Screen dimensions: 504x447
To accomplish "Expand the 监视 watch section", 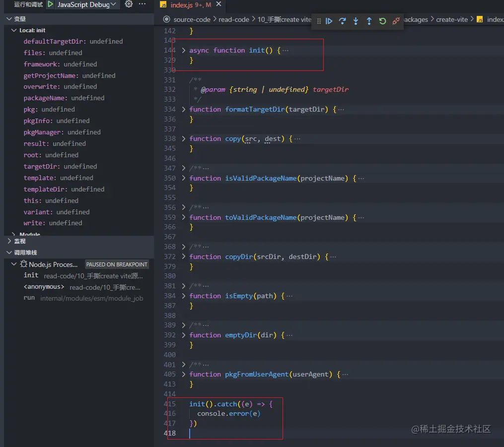I will pos(9,241).
